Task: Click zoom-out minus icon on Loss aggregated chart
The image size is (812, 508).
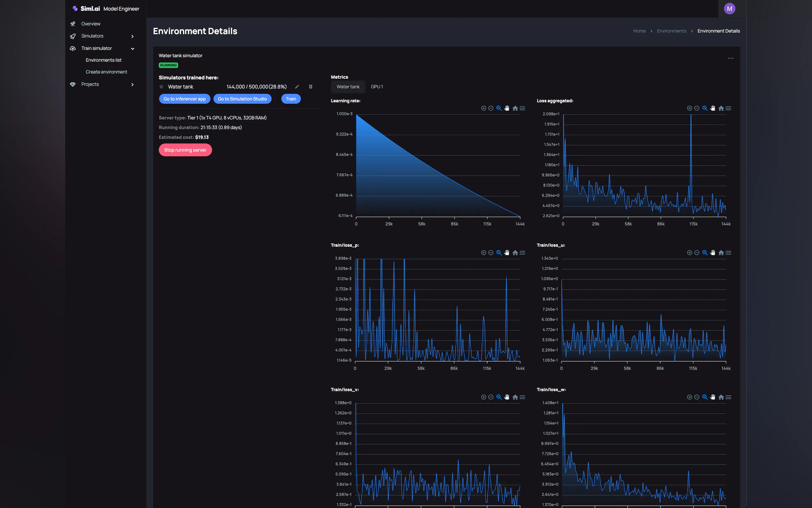Action: 697,108
